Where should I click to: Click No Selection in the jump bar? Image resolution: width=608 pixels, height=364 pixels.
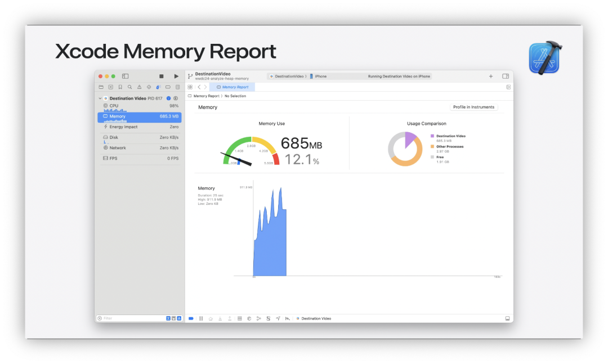(235, 96)
